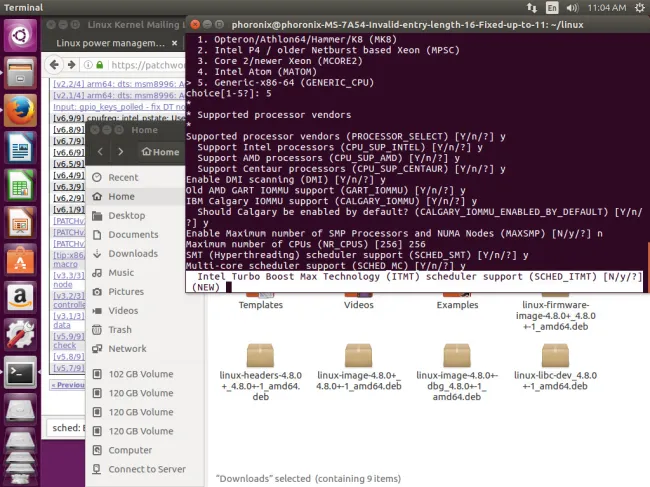Open LibreOffice Writer launcher icon
This screenshot has width=650, height=487.
[x=20, y=148]
